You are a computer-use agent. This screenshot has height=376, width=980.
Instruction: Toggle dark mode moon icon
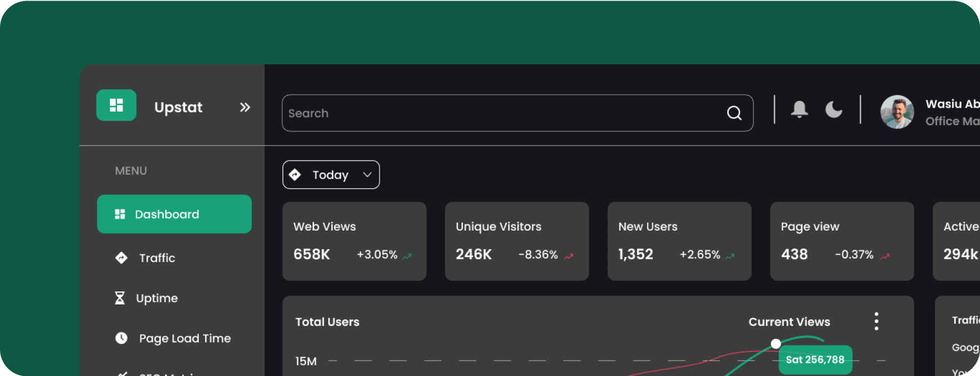click(x=834, y=109)
